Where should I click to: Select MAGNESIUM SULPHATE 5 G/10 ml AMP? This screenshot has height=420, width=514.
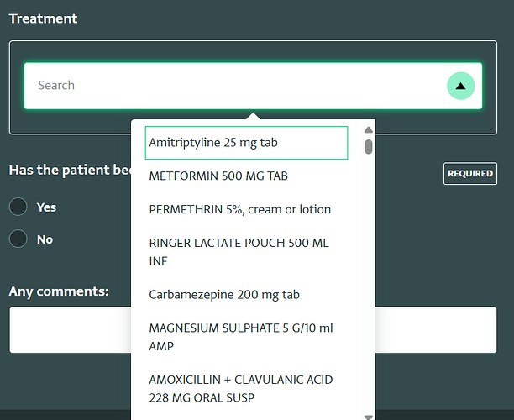click(x=240, y=337)
